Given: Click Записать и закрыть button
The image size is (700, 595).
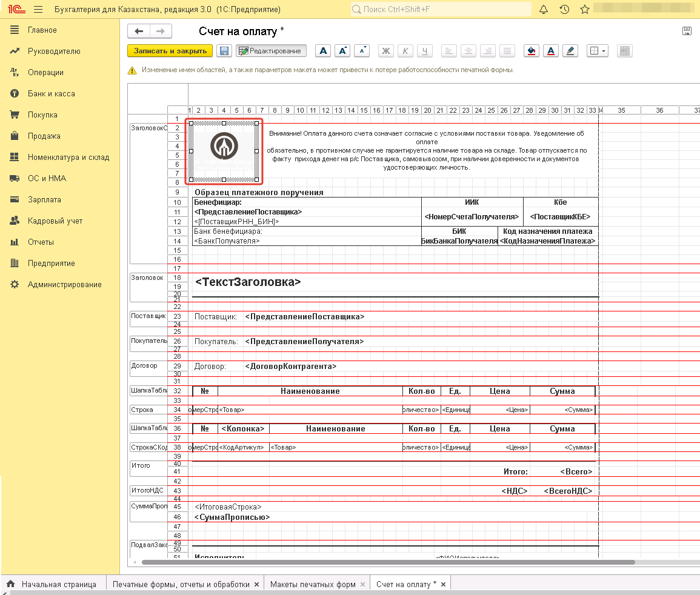Looking at the screenshot, I should pos(170,51).
